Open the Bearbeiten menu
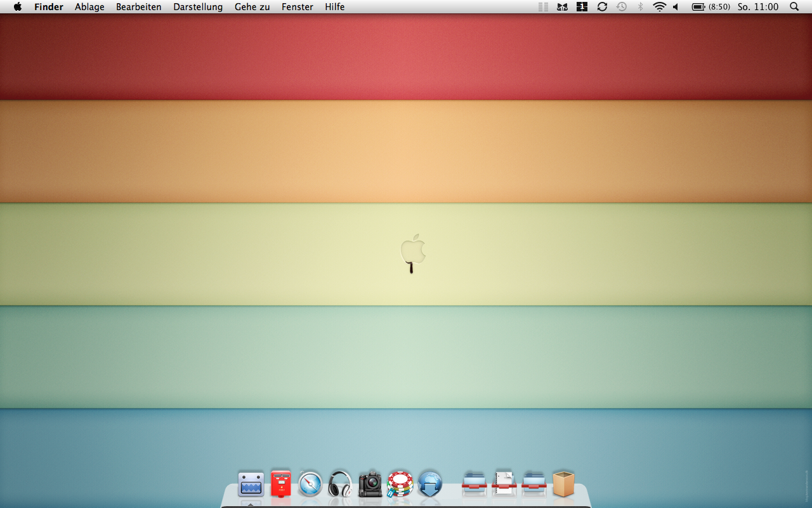This screenshot has height=508, width=812. click(139, 7)
